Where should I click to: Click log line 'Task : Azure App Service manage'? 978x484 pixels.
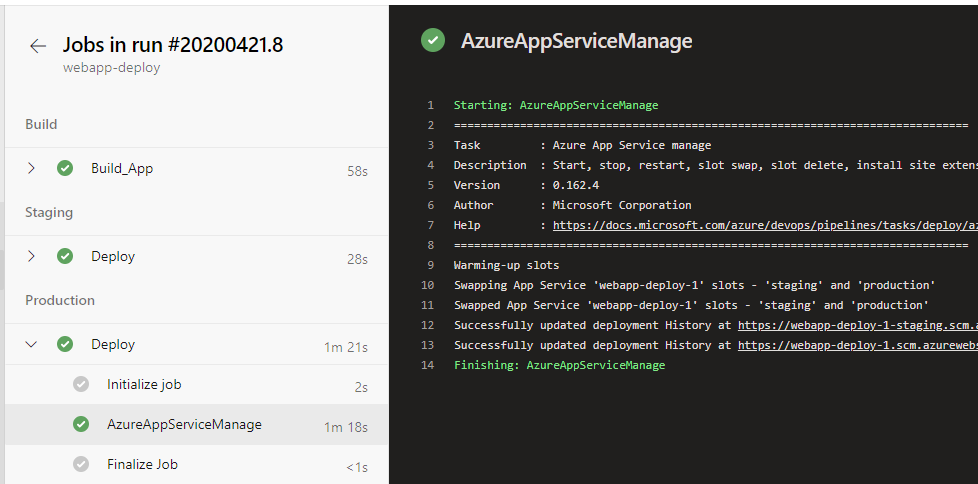tap(582, 145)
